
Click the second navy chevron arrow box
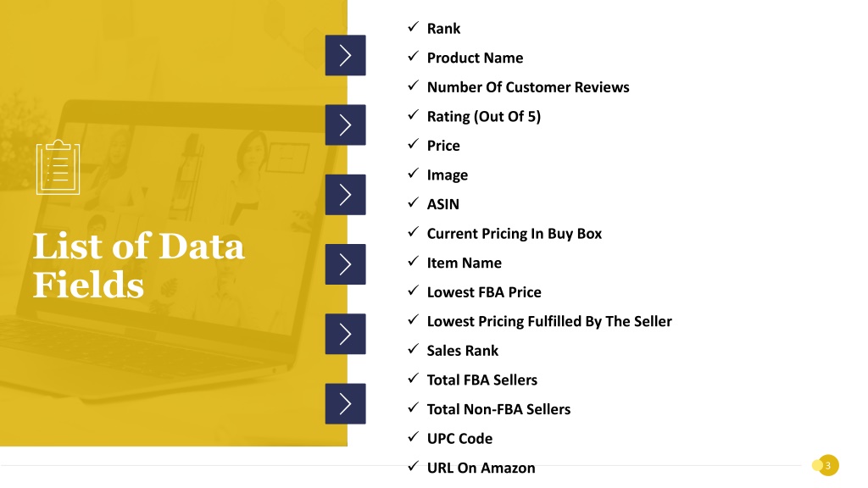[346, 125]
